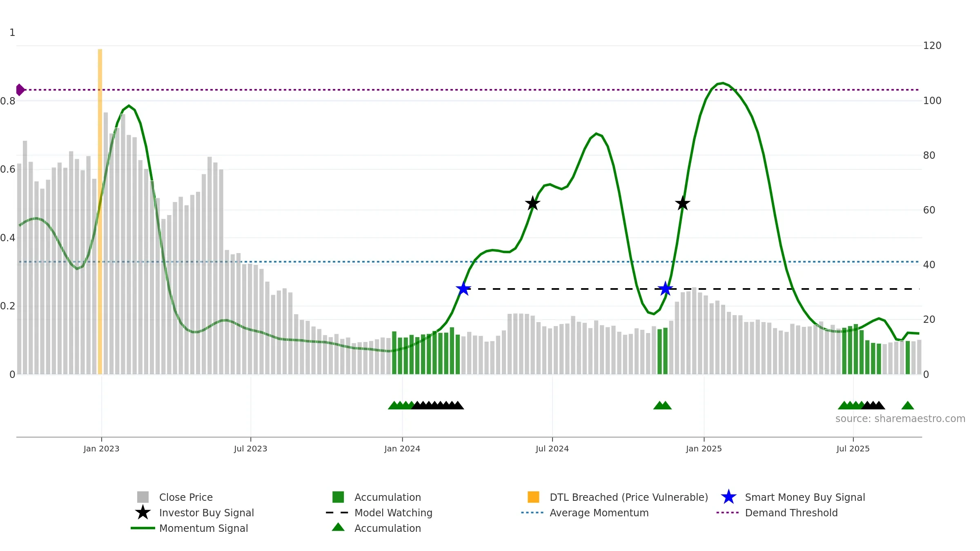Click the Jan 2024 axis label
The height and width of the screenshot is (551, 980).
tap(402, 449)
